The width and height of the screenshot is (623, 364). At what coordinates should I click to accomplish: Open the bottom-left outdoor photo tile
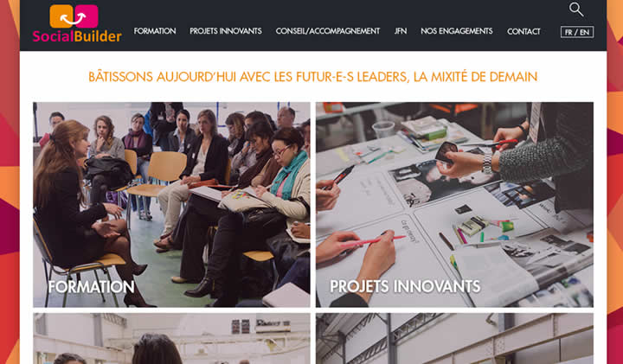point(171,339)
